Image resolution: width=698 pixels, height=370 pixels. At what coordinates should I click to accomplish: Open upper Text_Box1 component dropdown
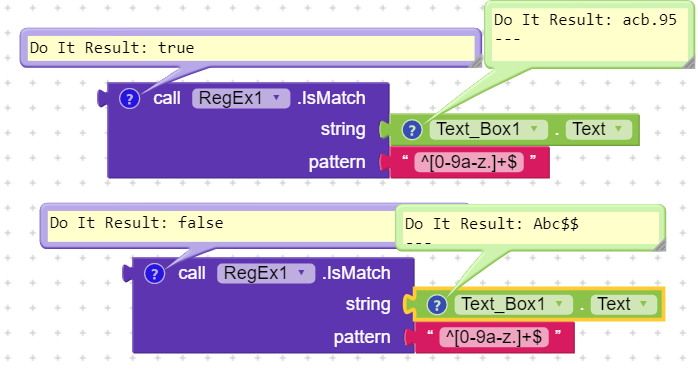coord(488,129)
